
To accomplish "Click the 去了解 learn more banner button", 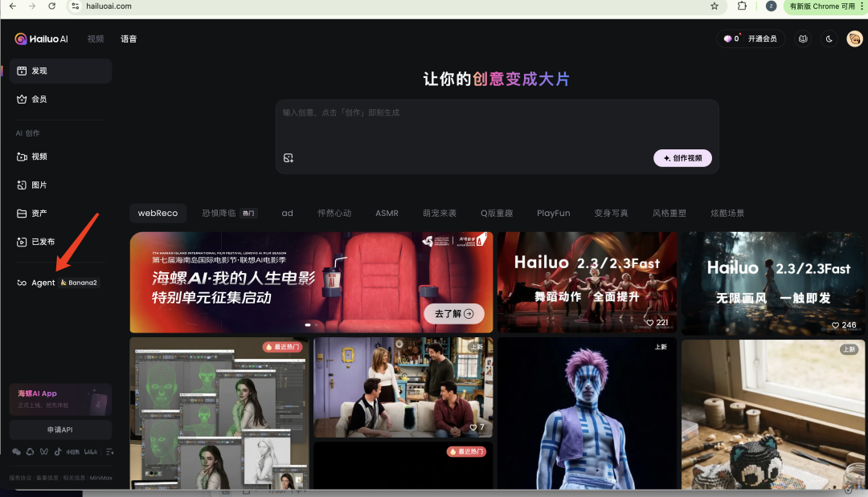I will pos(454,313).
